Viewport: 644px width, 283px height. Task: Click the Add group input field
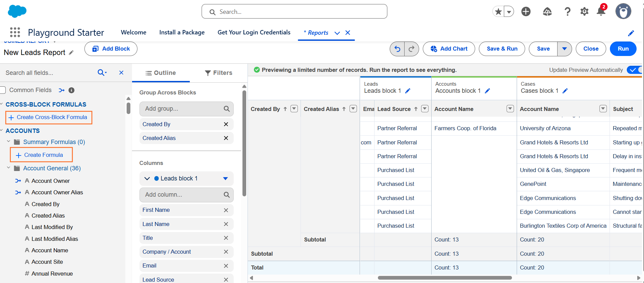tap(186, 109)
